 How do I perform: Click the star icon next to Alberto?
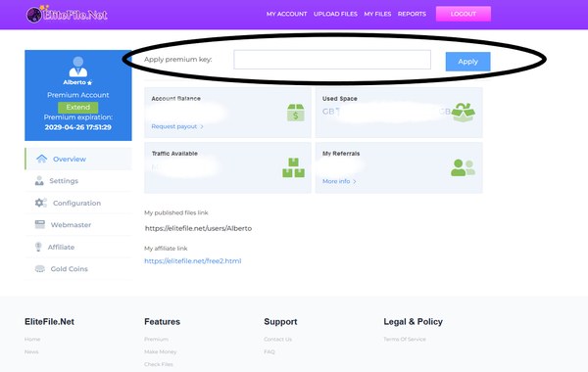tap(89, 83)
